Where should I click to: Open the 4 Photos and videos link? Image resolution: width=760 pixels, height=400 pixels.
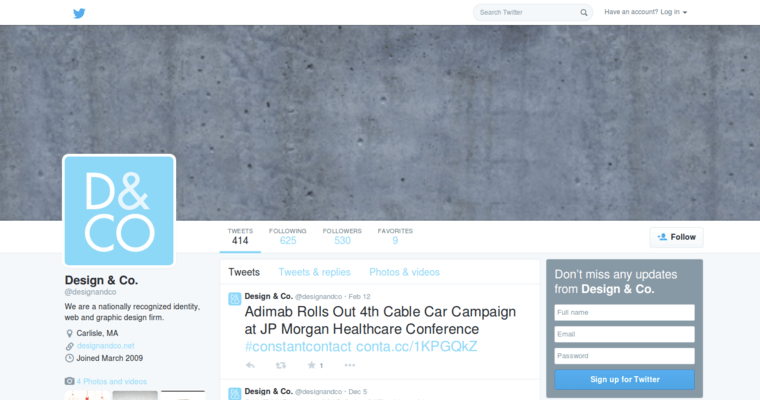click(111, 381)
